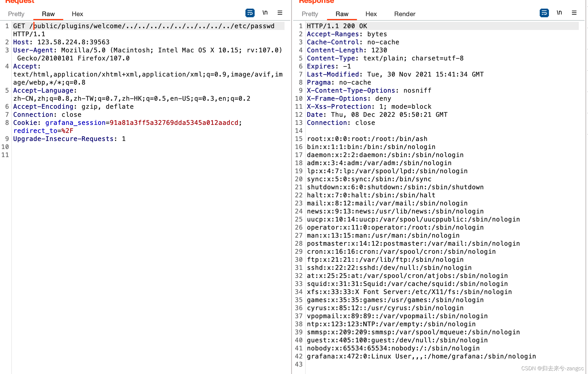
Task: Click the mail passwd entry line
Action: 387,203
